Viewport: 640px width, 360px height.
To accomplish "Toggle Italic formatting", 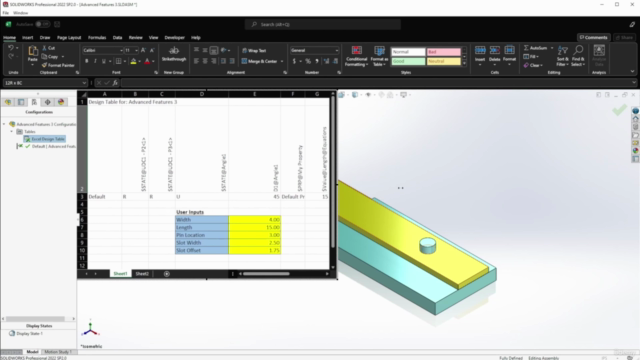I will coord(95,61).
